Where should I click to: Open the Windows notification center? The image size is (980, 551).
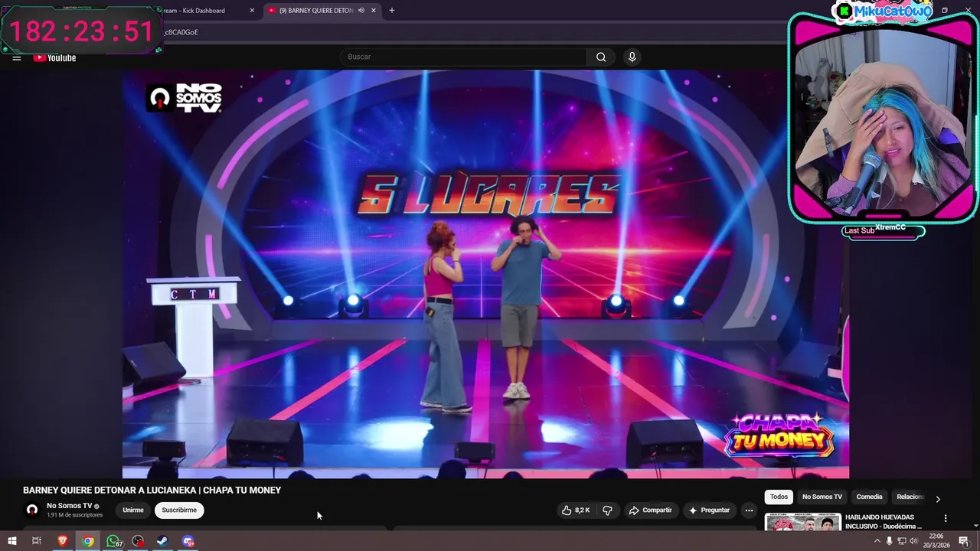(x=963, y=541)
